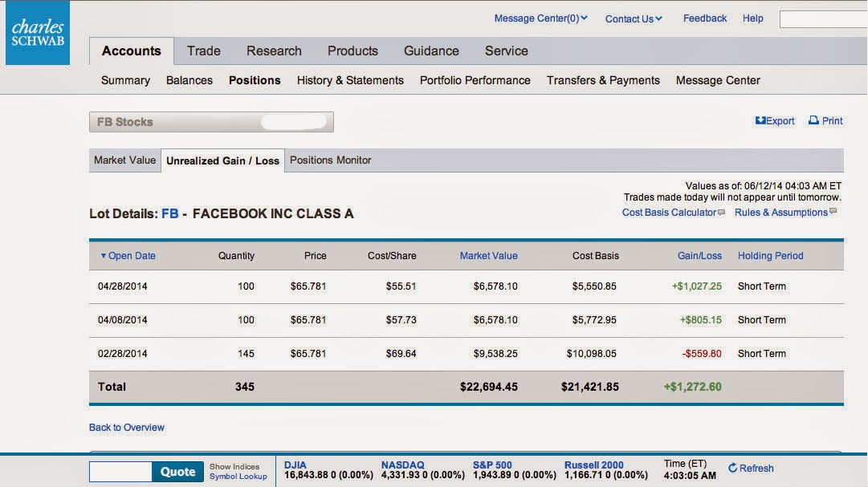
Task: Click the DJIA index link
Action: [x=295, y=465]
